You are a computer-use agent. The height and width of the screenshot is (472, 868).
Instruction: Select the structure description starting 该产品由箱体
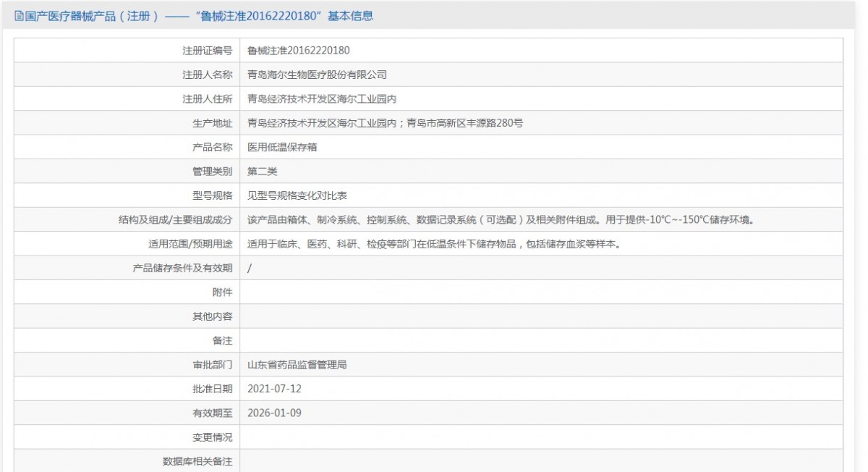[x=501, y=219]
